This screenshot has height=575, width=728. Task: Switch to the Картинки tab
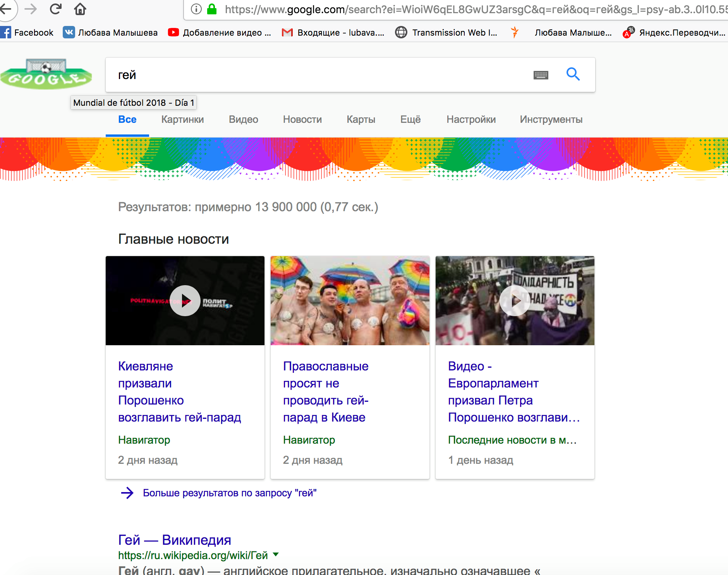[x=182, y=119]
